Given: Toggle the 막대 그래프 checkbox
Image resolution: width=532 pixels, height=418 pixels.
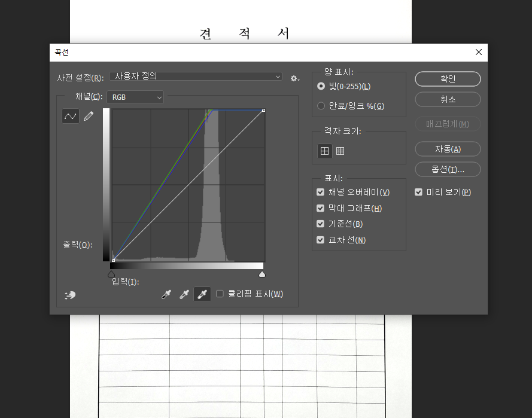Looking at the screenshot, I should (x=320, y=208).
